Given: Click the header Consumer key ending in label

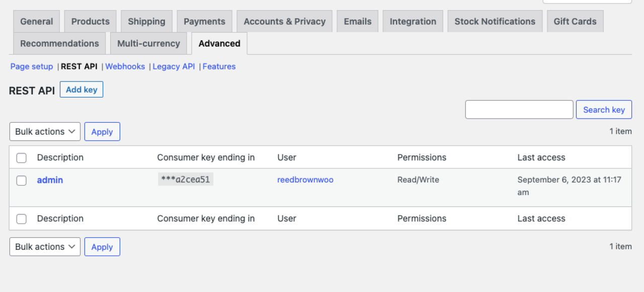Looking at the screenshot, I should pyautogui.click(x=206, y=157).
